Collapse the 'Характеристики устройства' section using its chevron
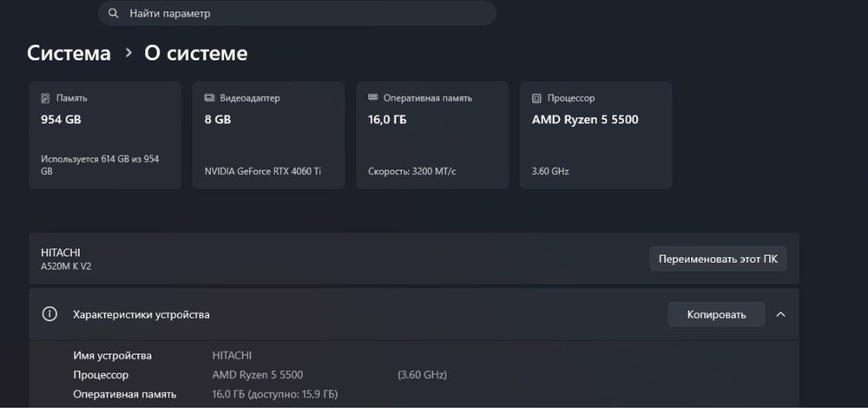868x408 pixels. (780, 314)
